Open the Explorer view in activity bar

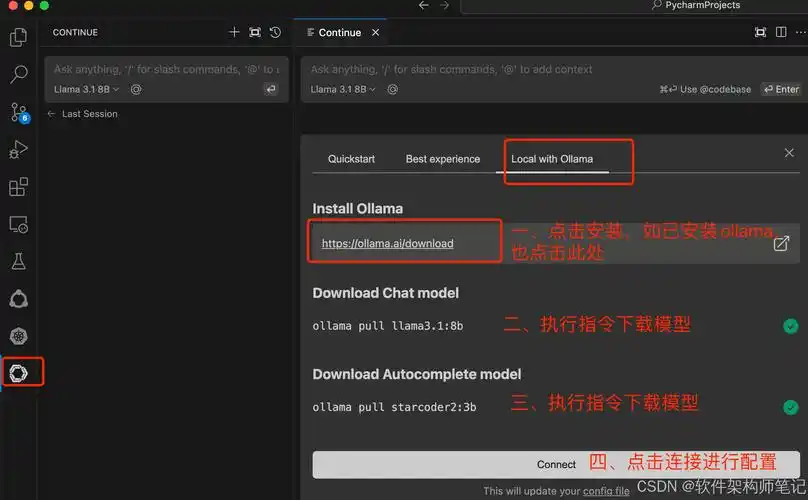click(x=18, y=38)
